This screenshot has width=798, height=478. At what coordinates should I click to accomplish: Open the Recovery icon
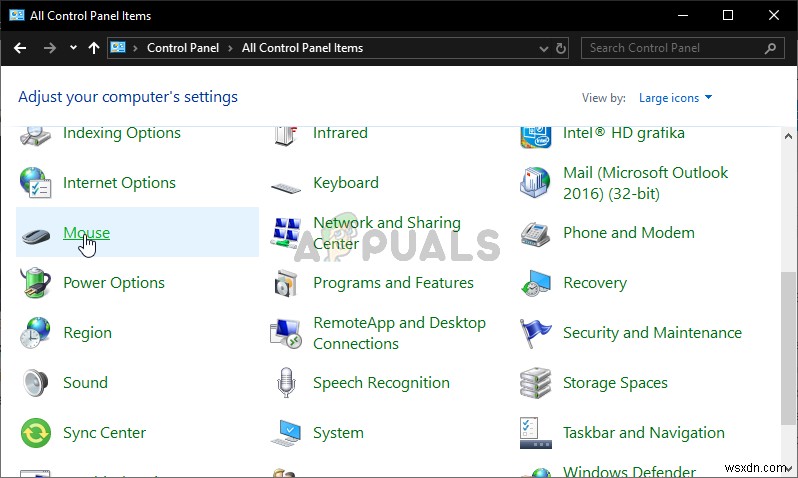pyautogui.click(x=536, y=283)
